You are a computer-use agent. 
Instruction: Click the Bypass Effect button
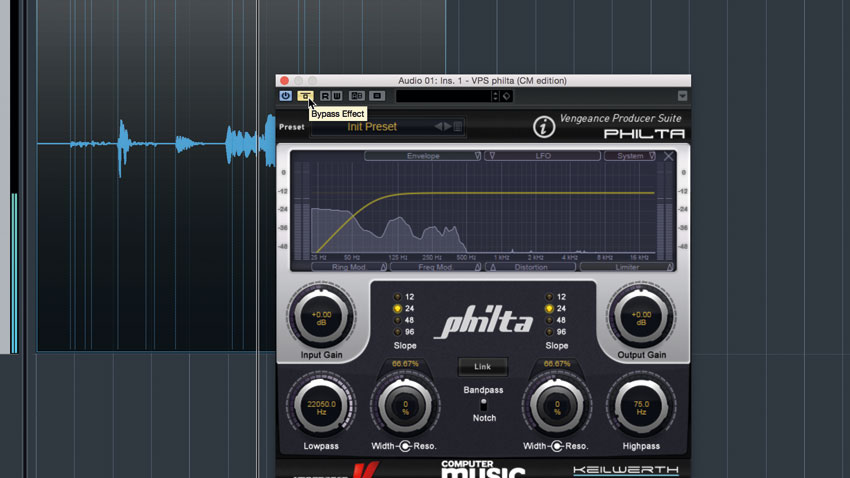[305, 96]
